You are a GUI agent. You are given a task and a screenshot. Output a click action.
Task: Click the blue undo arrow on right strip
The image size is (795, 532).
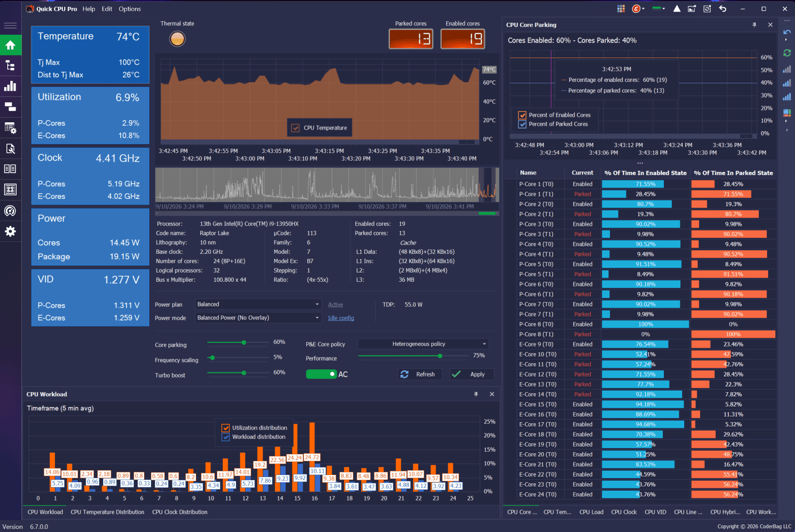(787, 32)
